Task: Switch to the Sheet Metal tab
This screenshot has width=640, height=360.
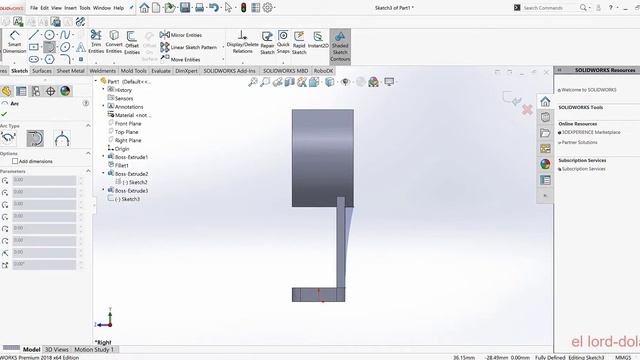Action: coord(70,71)
